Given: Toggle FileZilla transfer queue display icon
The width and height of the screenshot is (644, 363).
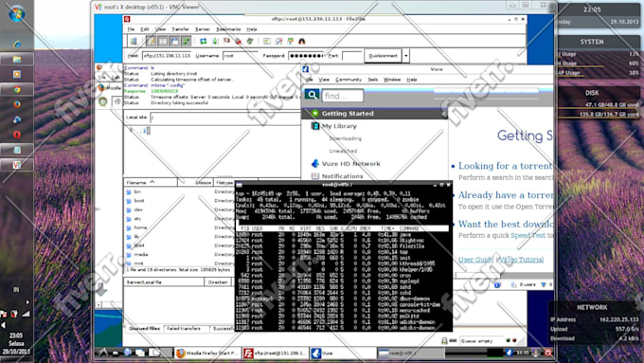Looking at the screenshot, I should click(x=186, y=41).
